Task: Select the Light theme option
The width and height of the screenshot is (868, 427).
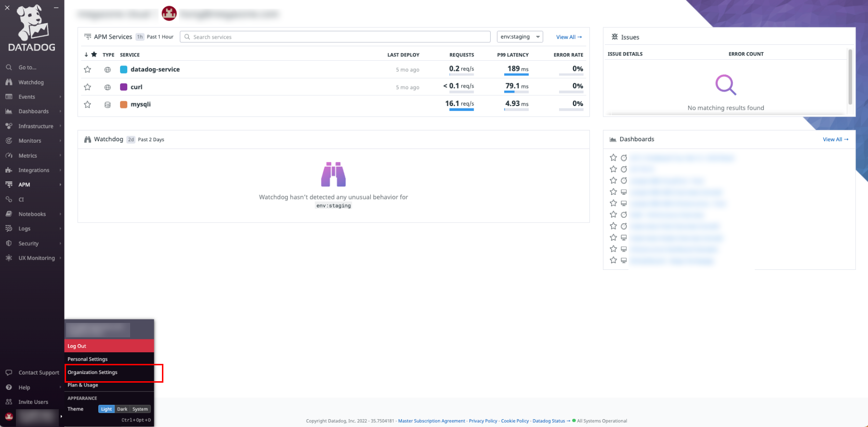Action: (x=107, y=409)
